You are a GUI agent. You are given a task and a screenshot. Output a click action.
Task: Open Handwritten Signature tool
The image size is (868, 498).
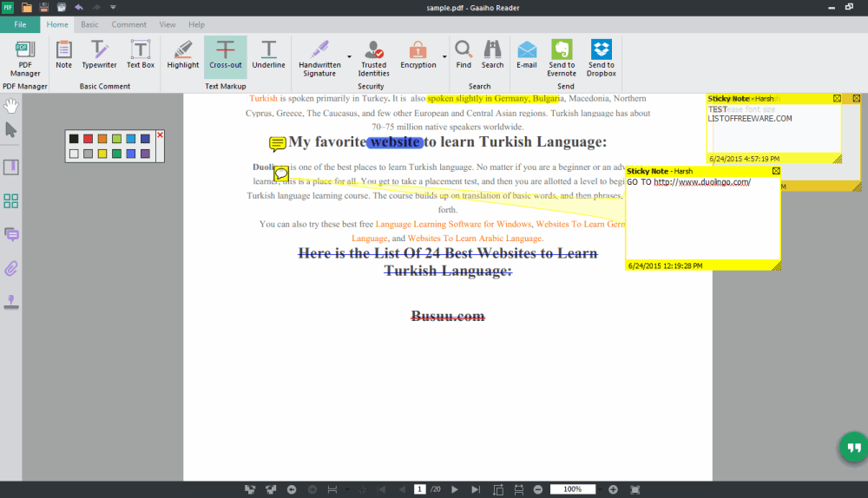point(319,58)
